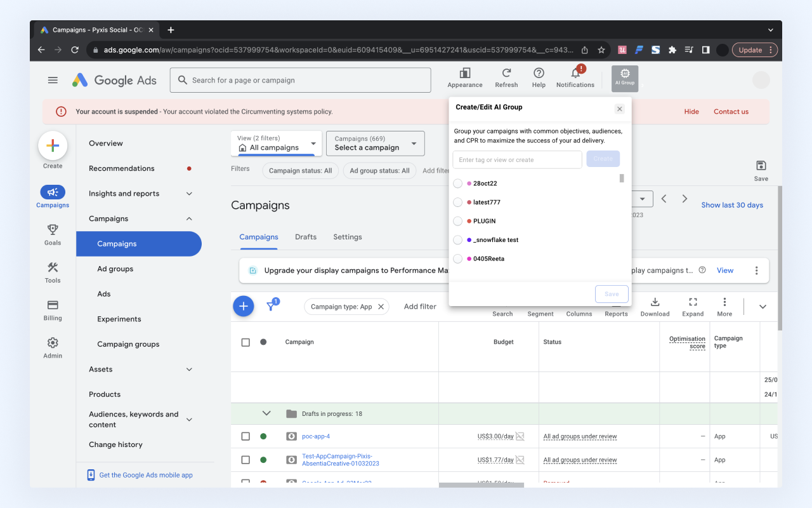Click the Enter tag or view field

tap(517, 159)
